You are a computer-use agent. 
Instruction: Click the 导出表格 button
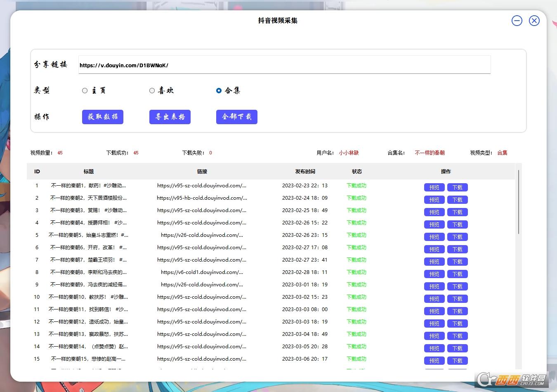170,117
